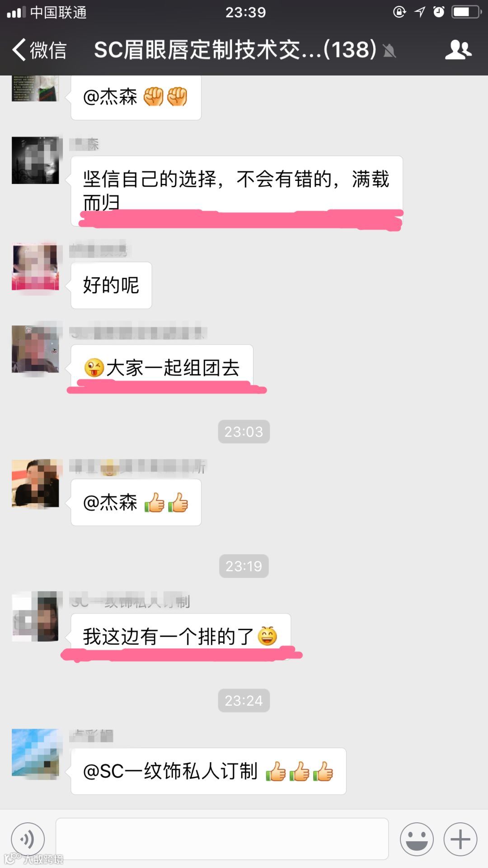Select the 坚信自己的选择 message bubble
Viewport: 488px width, 868px height.
click(237, 191)
